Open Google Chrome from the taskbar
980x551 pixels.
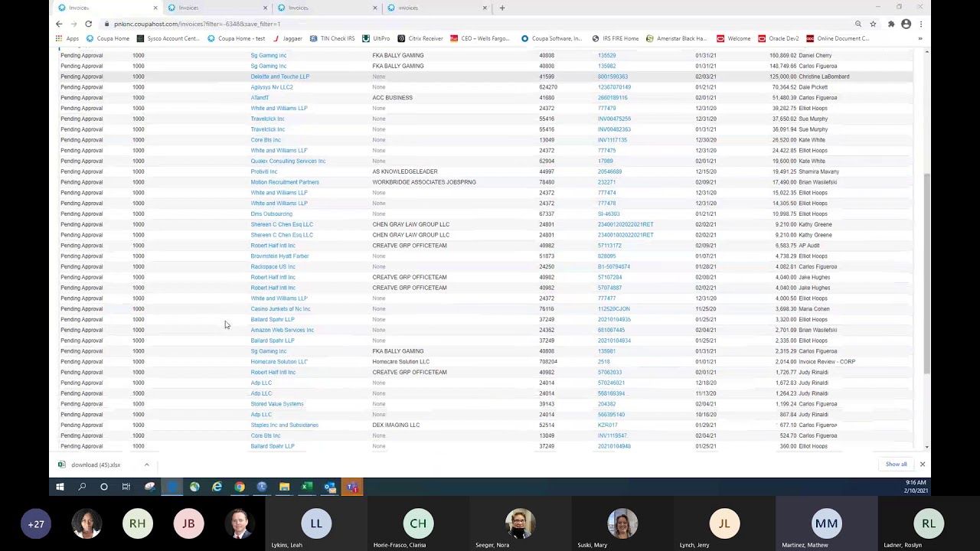pos(240,487)
